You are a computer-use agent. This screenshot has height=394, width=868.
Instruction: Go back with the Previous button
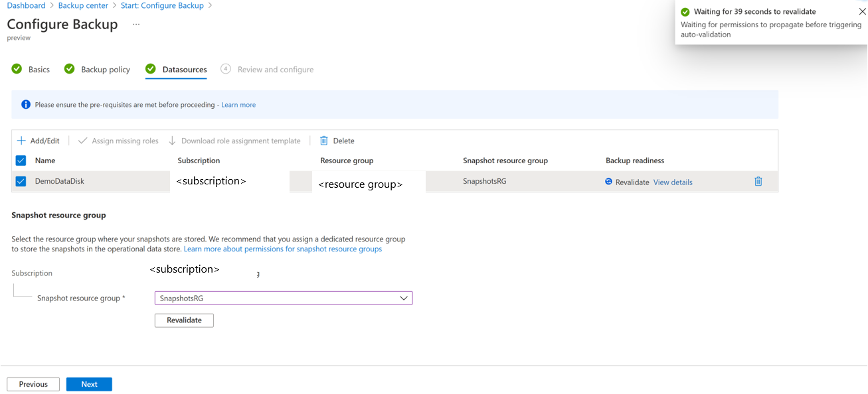[x=33, y=384]
